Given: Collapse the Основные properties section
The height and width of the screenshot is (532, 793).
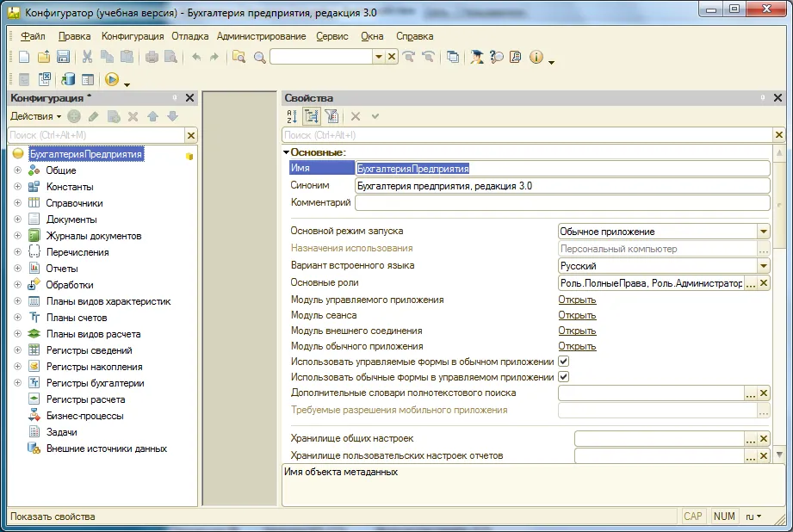Looking at the screenshot, I should pyautogui.click(x=286, y=152).
